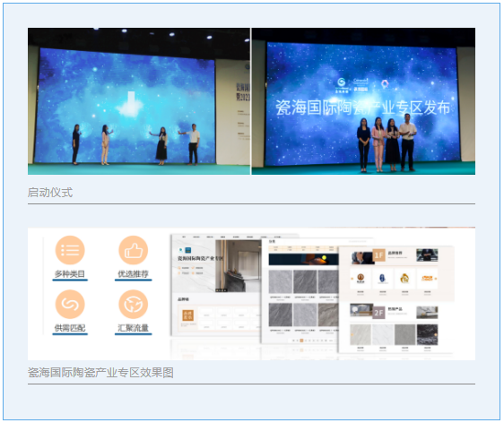Select the 供需匹配 label
The height and width of the screenshot is (423, 504).
coord(70,328)
